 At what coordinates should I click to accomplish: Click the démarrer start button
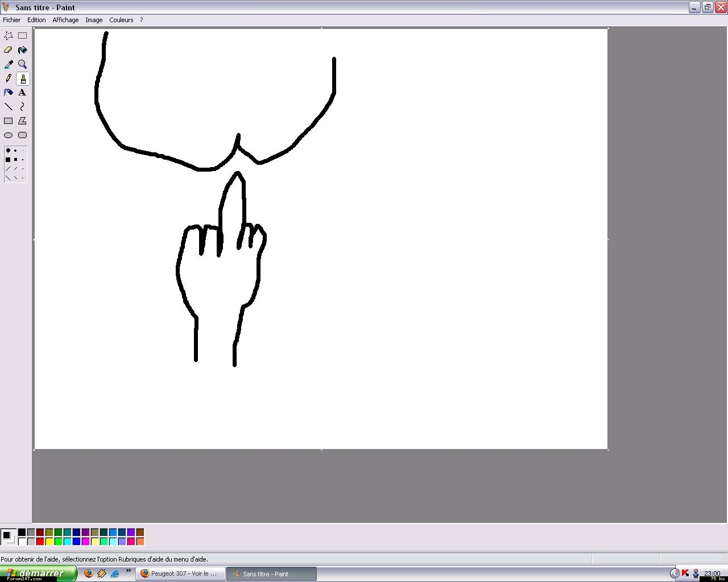(x=39, y=573)
